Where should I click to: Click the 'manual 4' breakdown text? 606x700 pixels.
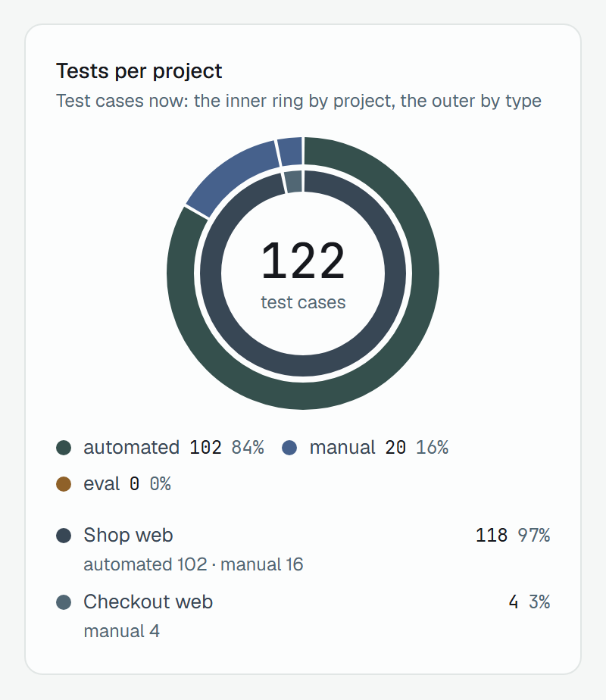point(121,632)
